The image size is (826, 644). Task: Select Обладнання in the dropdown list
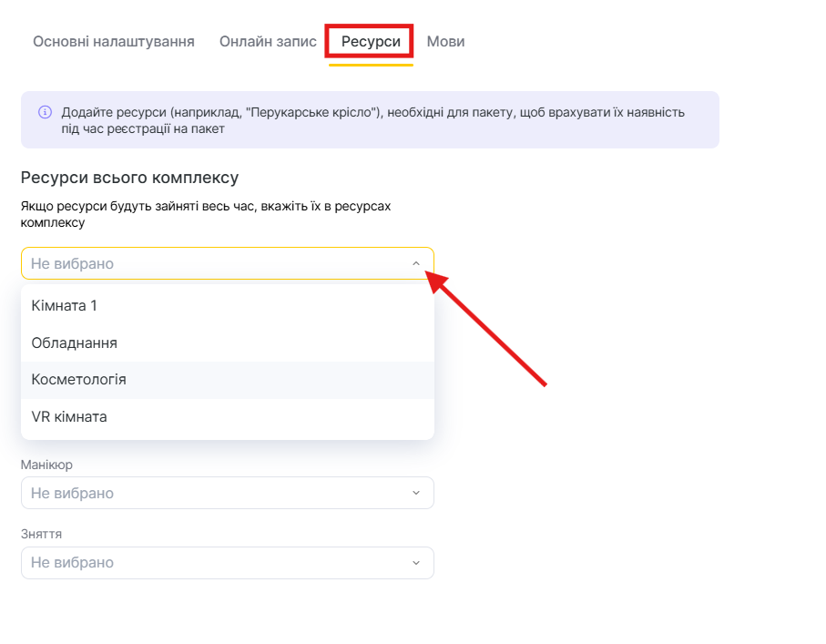(74, 343)
